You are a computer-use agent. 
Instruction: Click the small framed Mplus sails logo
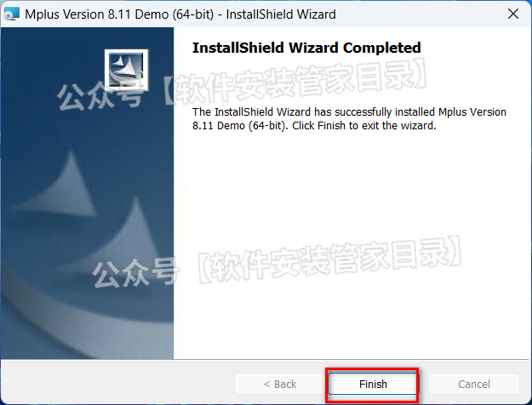(x=126, y=71)
